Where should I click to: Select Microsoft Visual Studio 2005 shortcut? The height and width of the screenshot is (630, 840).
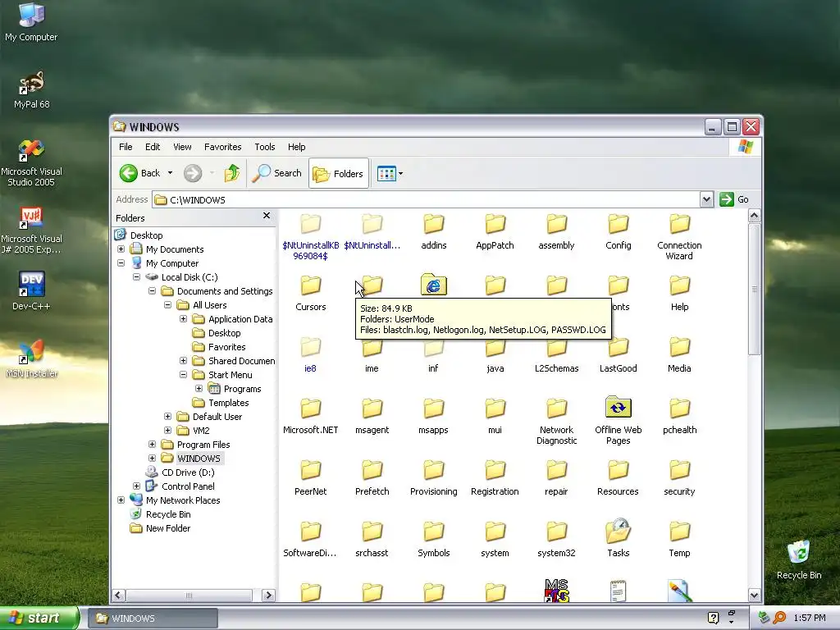pos(31,163)
